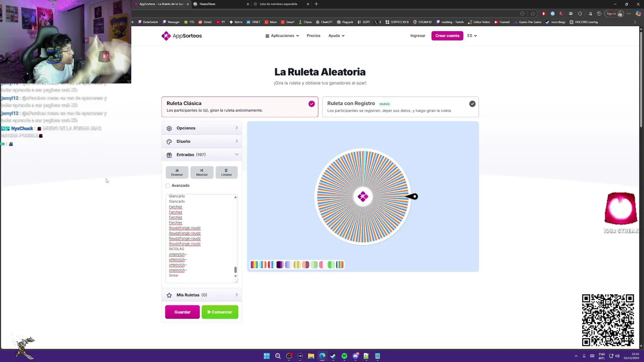Open the DotaTwitch bookmark
The height and width of the screenshot is (362, 644).
(x=148, y=22)
